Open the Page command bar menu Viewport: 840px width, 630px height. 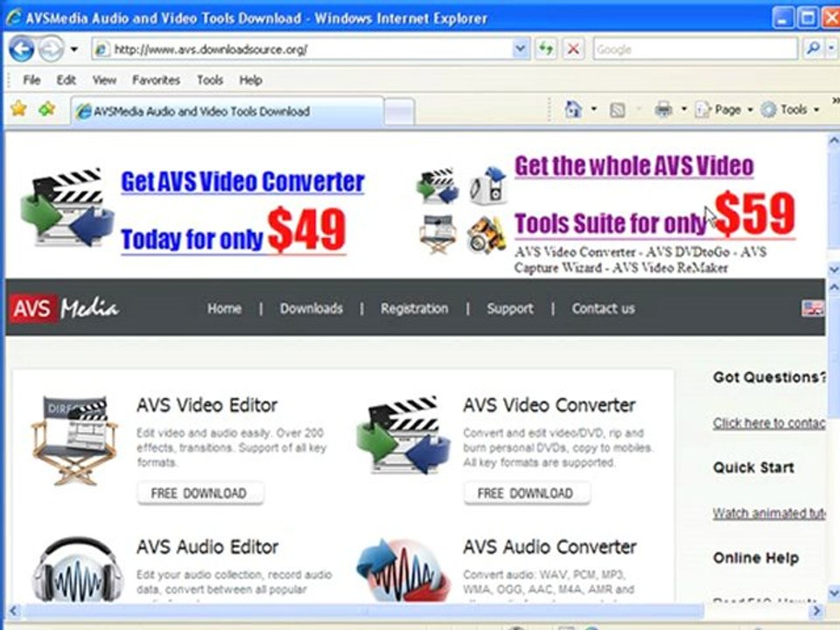coord(724,110)
